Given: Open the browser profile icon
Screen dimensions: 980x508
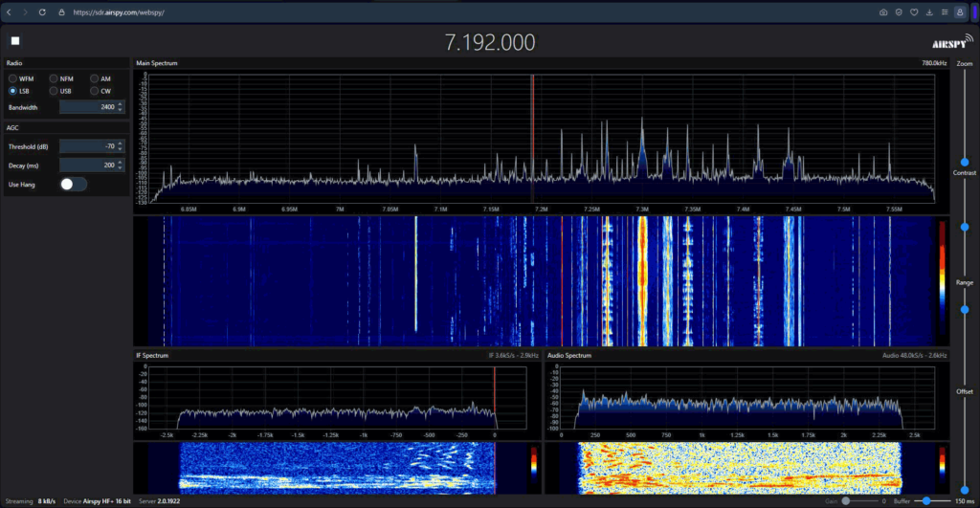Looking at the screenshot, I should [960, 11].
